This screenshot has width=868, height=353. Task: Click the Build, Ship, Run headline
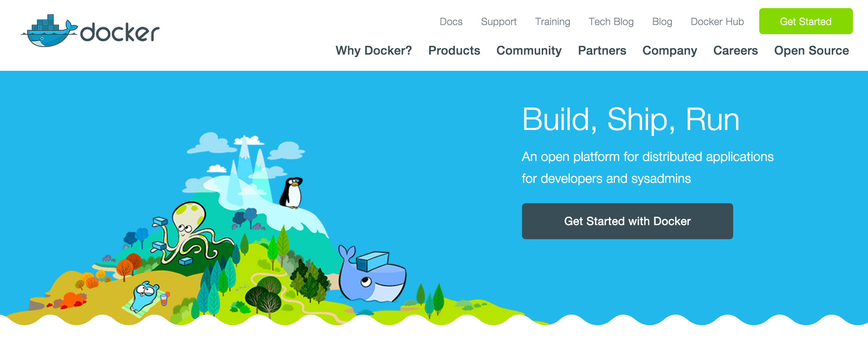click(x=631, y=120)
